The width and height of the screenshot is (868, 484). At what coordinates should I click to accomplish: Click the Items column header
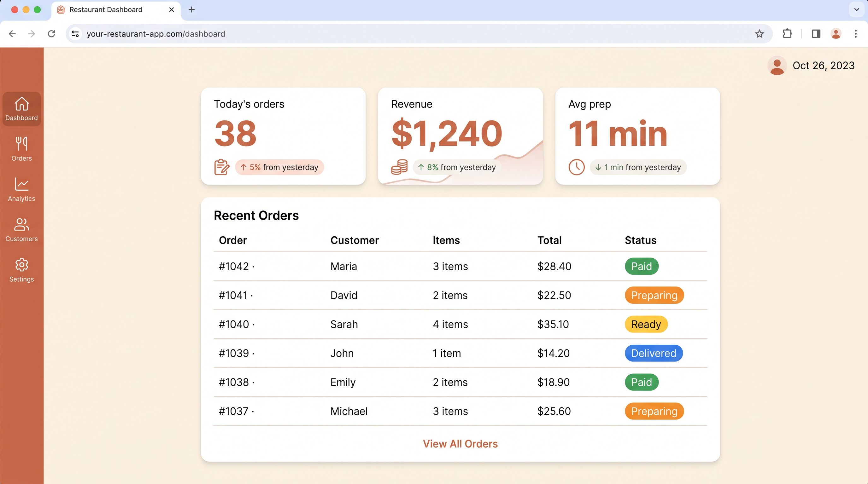(446, 240)
